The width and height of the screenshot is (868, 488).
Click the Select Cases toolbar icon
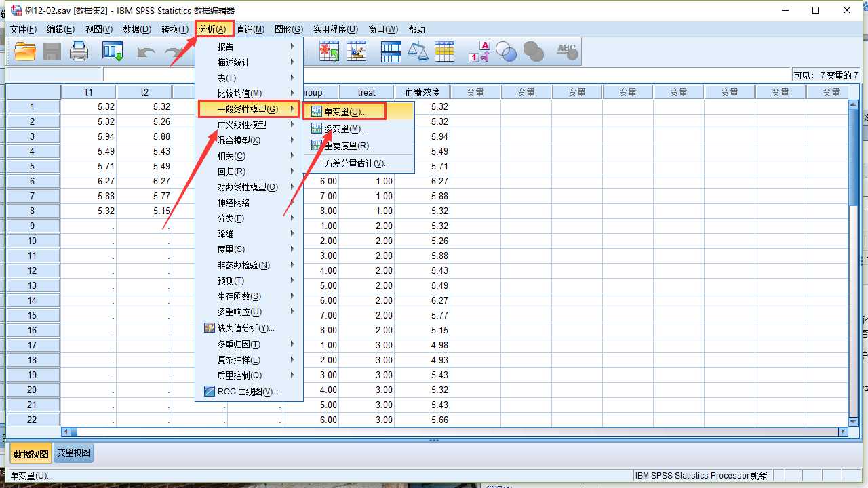pos(445,52)
